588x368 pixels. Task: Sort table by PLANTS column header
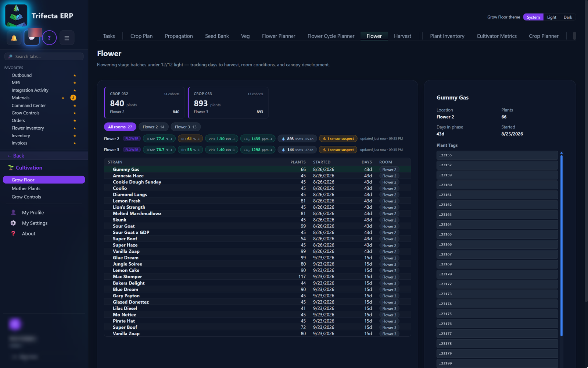click(298, 162)
